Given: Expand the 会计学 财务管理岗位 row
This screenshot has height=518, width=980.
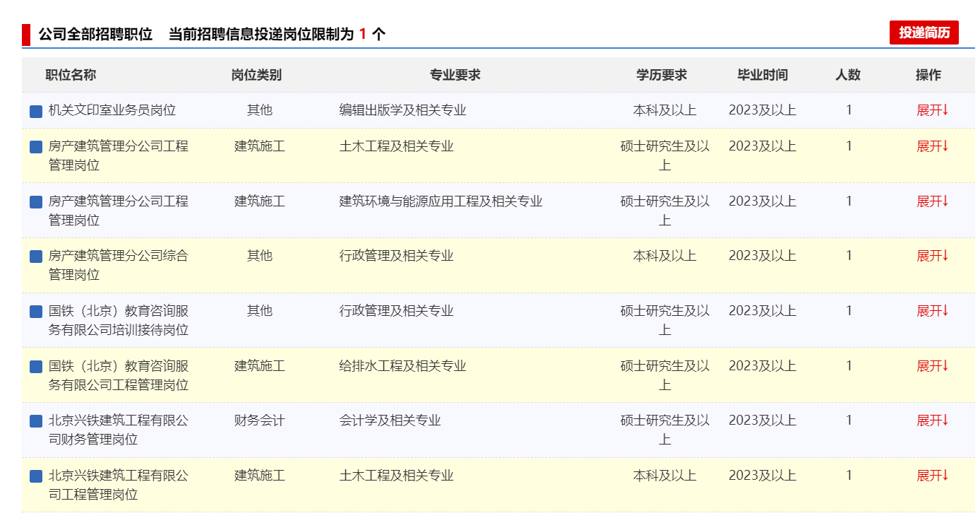Looking at the screenshot, I should (932, 420).
